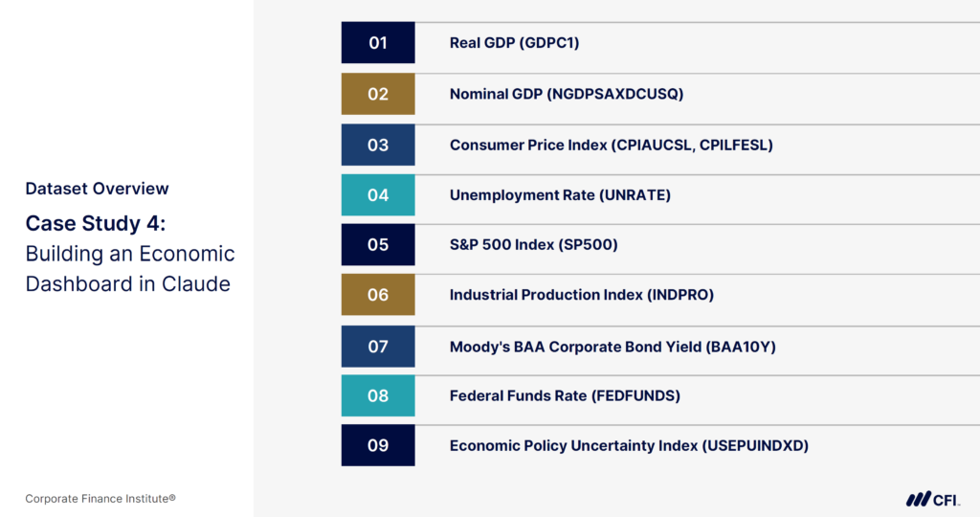This screenshot has height=517, width=980.
Task: Click the blue 03 number box
Action: click(378, 145)
